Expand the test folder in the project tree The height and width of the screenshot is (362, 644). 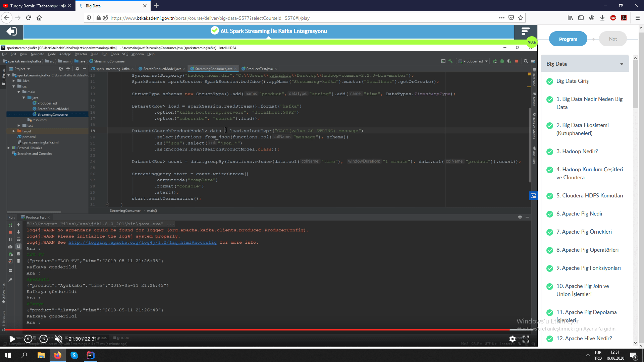(19, 125)
